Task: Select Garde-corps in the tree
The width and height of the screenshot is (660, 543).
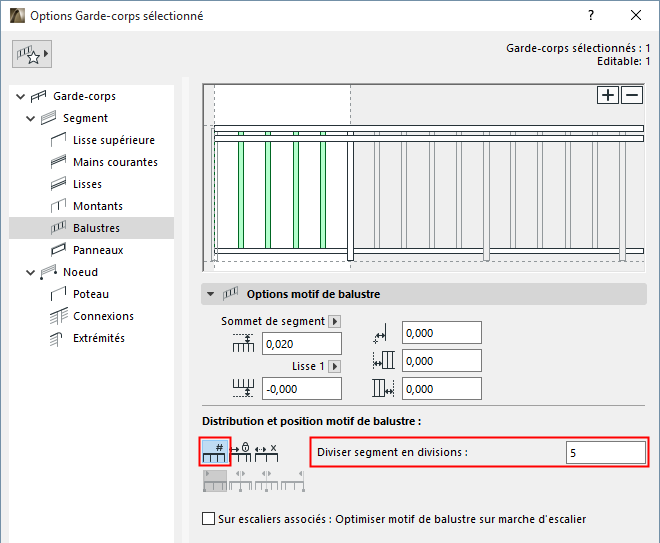Action: pyautogui.click(x=84, y=96)
